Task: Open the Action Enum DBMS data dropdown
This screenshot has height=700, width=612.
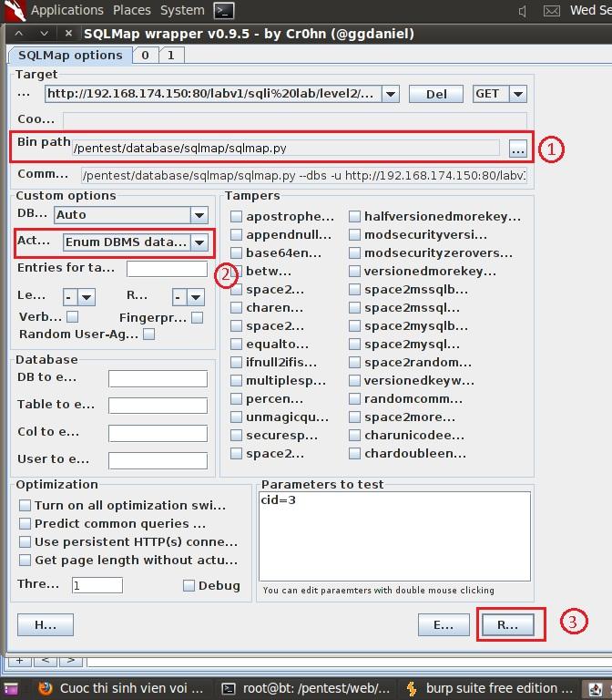Action: point(199,242)
